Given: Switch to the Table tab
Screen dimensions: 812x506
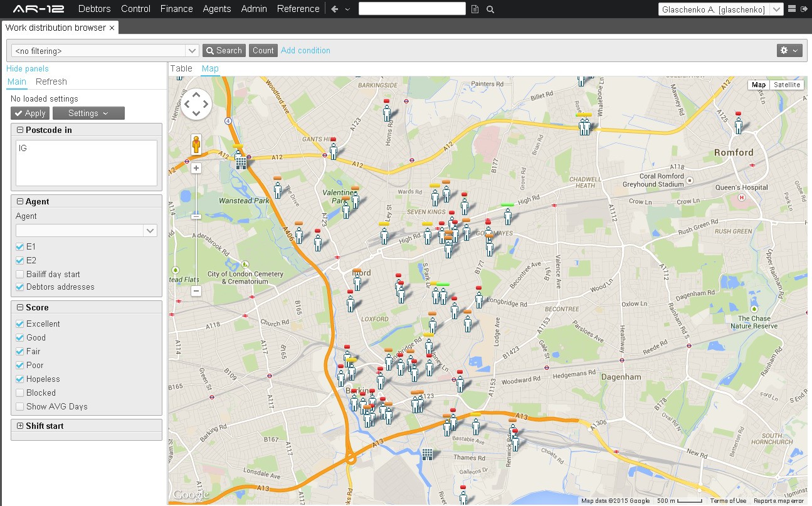Looking at the screenshot, I should tap(181, 69).
